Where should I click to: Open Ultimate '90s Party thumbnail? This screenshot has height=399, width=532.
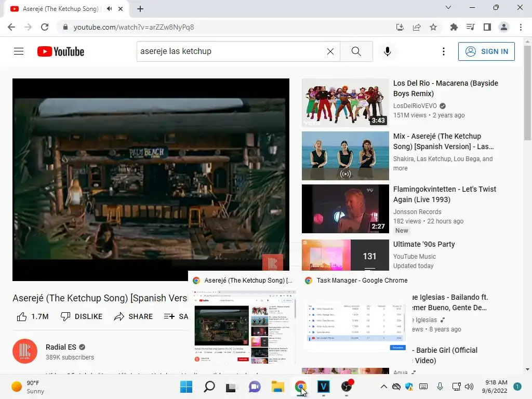coord(345,255)
